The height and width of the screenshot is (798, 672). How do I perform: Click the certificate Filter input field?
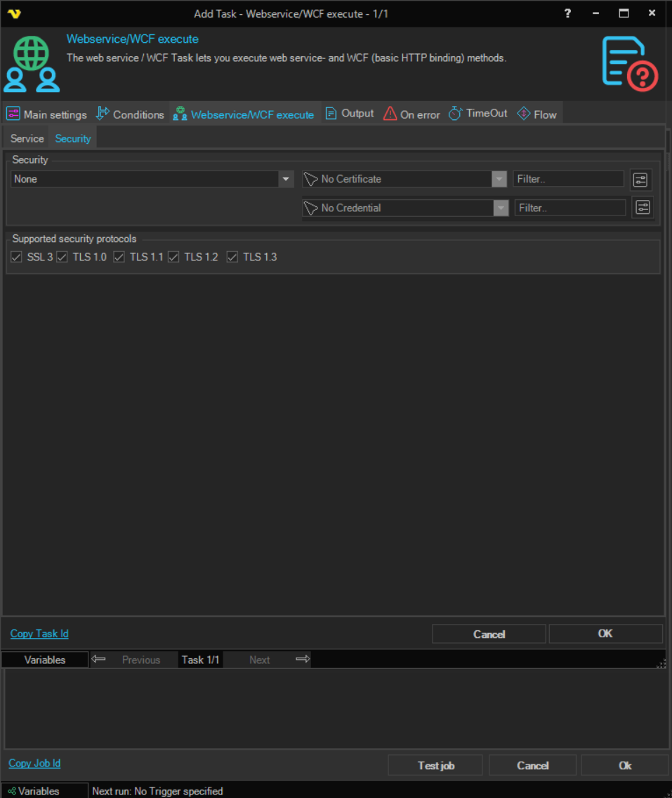click(x=567, y=180)
